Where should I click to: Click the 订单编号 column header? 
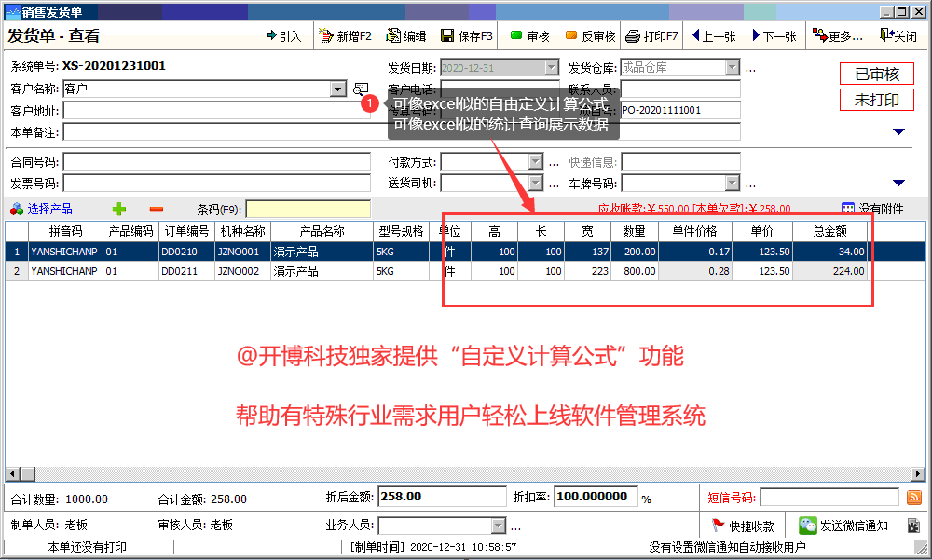(186, 231)
